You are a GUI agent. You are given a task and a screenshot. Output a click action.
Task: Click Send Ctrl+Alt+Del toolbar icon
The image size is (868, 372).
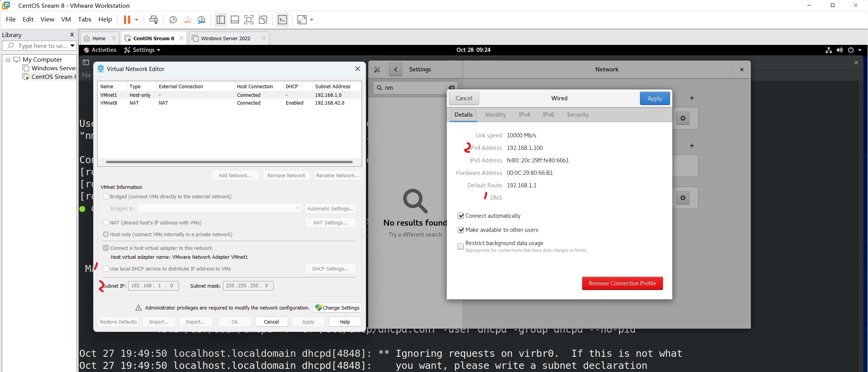153,20
